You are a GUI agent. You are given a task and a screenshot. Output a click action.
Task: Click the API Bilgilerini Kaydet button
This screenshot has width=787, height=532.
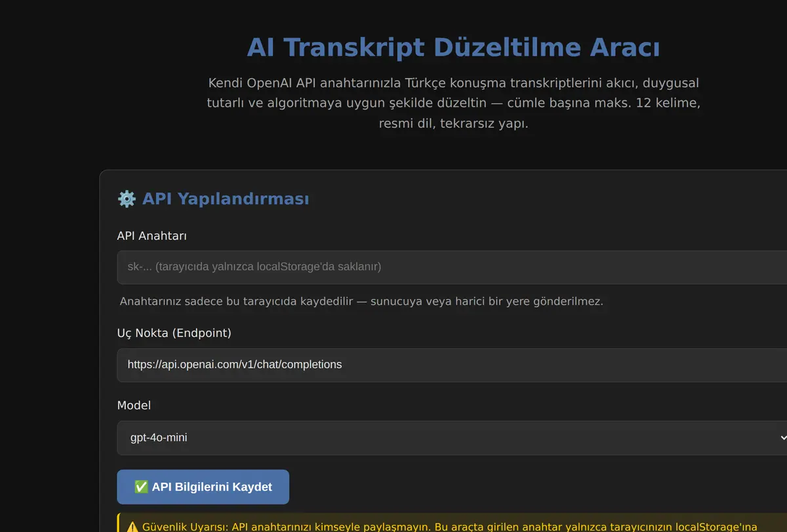(203, 487)
